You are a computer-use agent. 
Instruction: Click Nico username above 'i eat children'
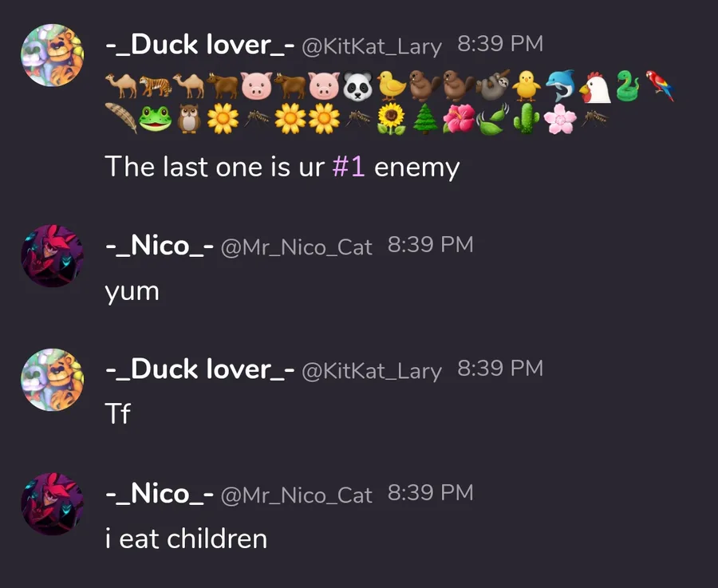160,494
